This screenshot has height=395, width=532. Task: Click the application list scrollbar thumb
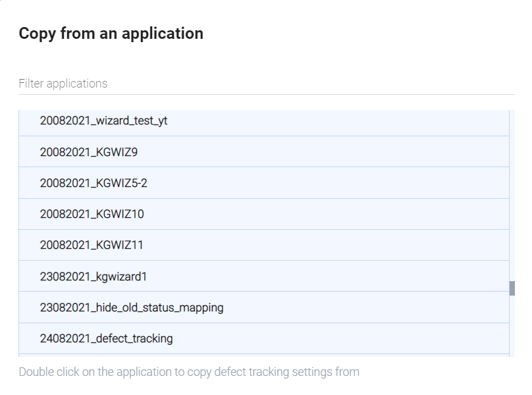coord(512,288)
